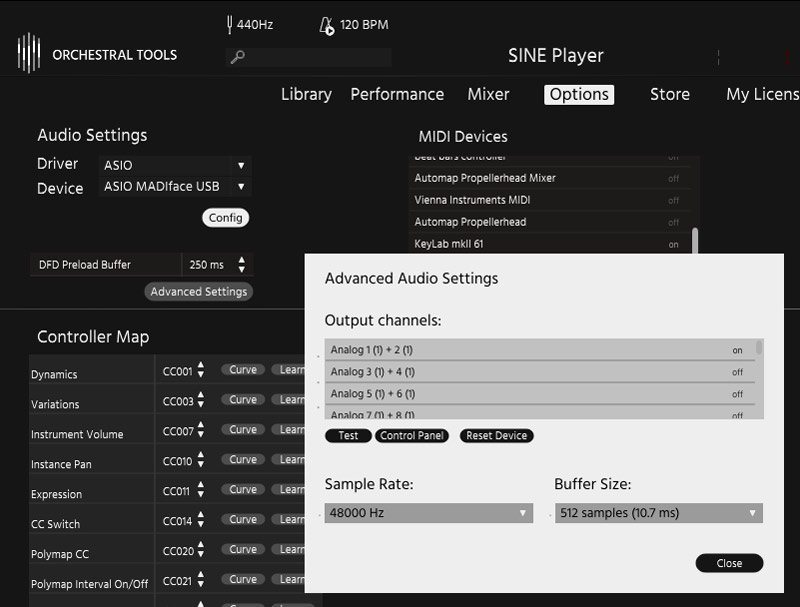The width and height of the screenshot is (800, 607).
Task: Open the ASIO MADIface USB device dropdown
Action: [175, 187]
